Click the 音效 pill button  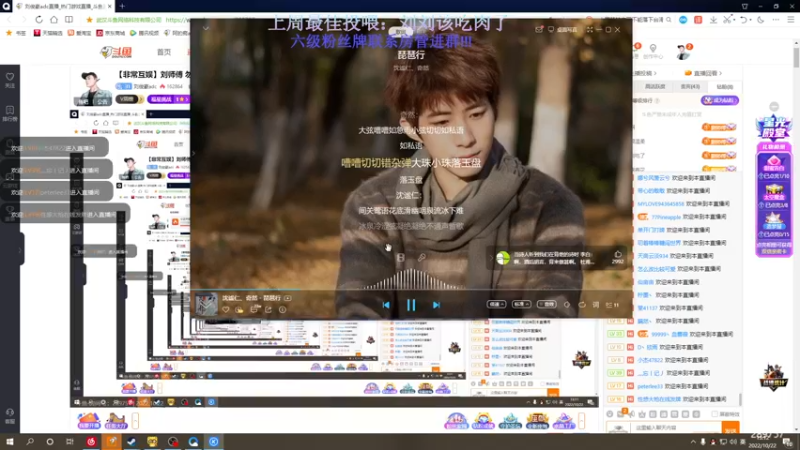[546, 304]
